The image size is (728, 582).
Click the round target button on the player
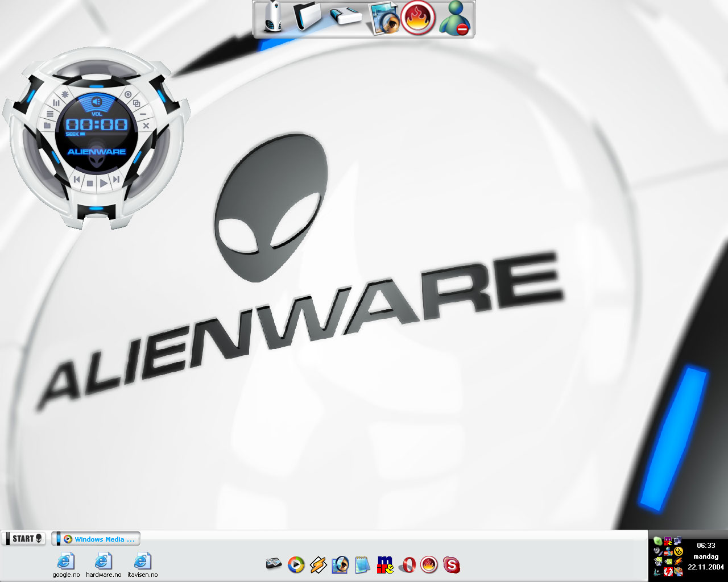[128, 94]
